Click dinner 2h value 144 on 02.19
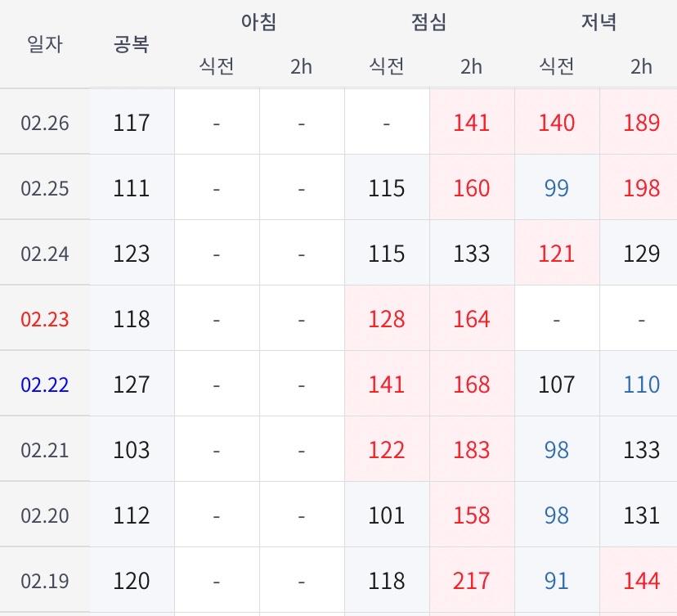Screen dimensions: 677x616 coord(641,581)
